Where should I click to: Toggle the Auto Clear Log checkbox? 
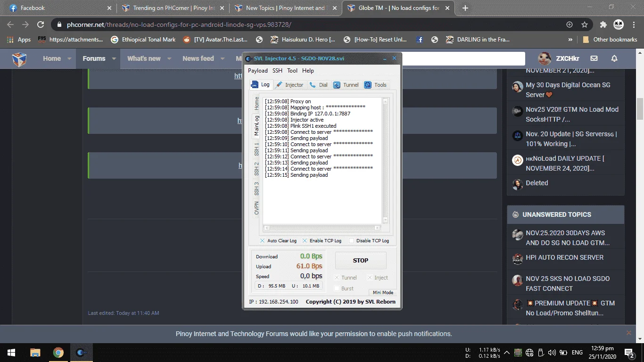pos(263,241)
